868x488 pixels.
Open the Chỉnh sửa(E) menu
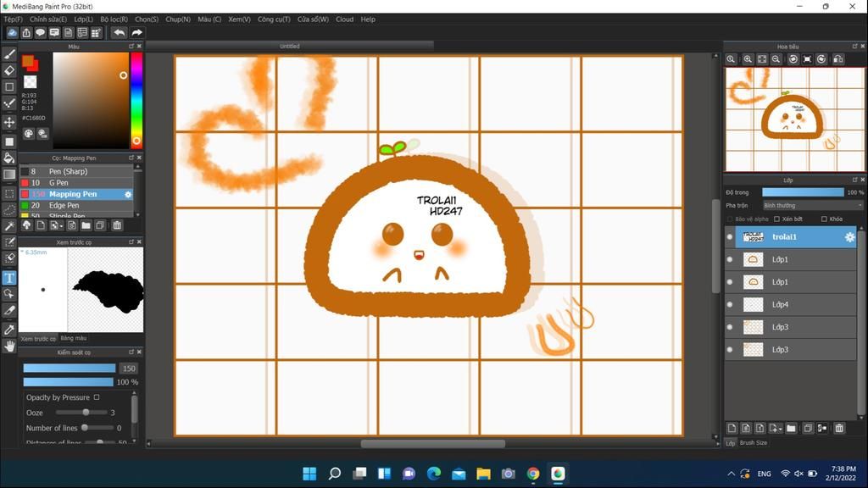pyautogui.click(x=48, y=19)
